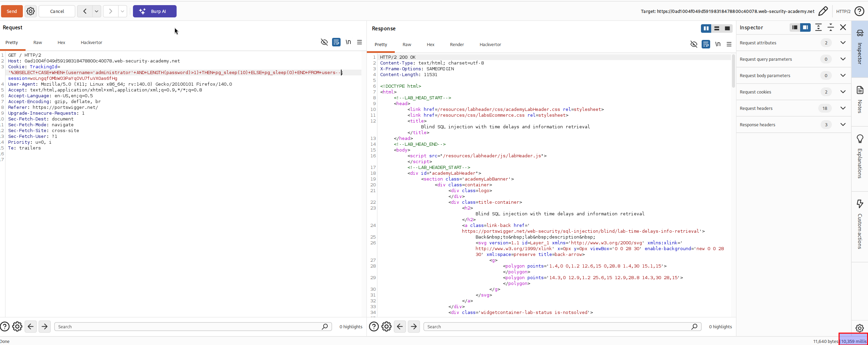Open the forward history dropdown arrow

point(122,11)
